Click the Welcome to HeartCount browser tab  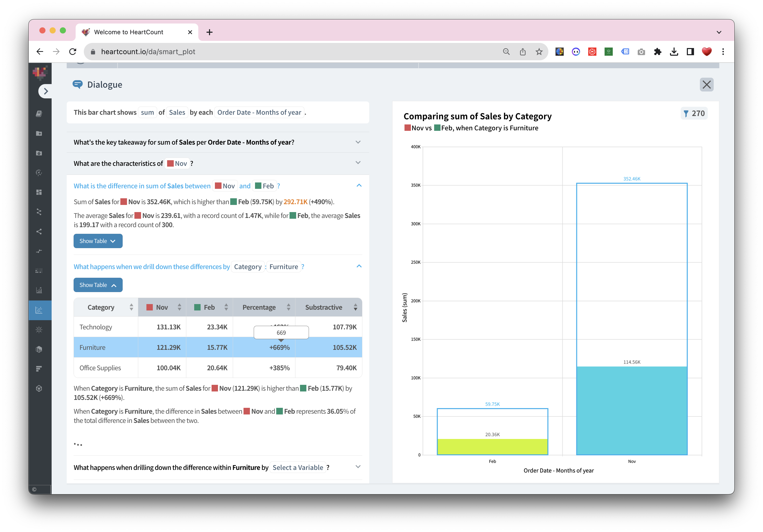tap(137, 32)
